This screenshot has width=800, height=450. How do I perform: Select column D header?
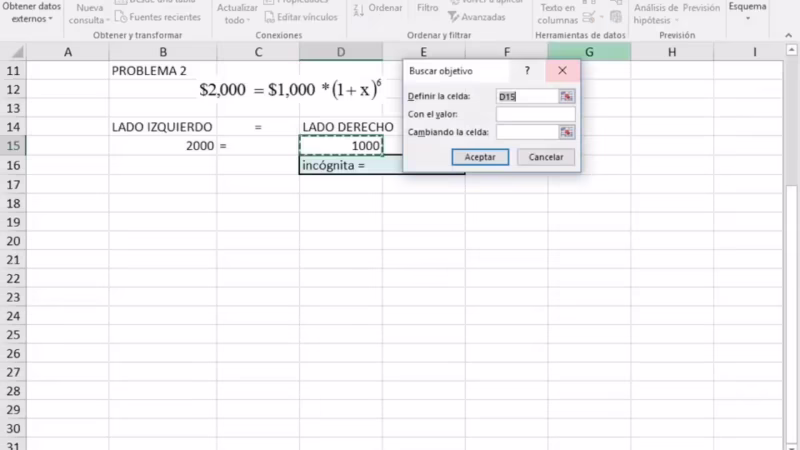341,52
